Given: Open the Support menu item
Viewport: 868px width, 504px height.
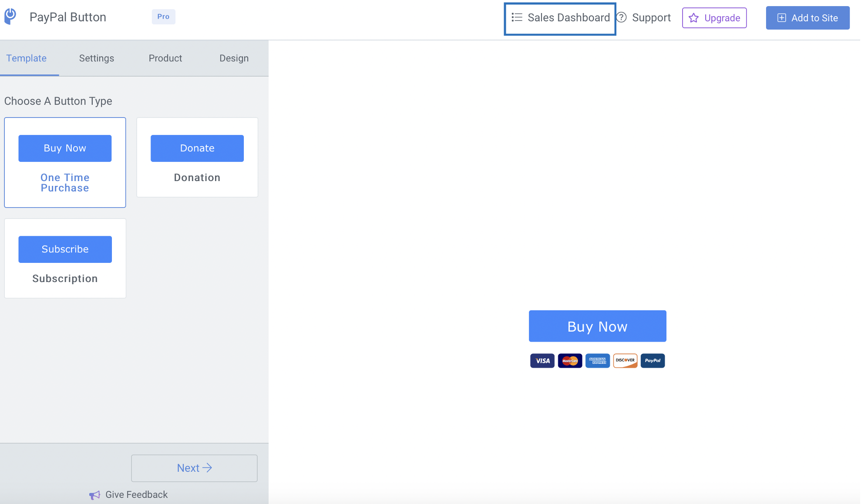Looking at the screenshot, I should tap(644, 18).
